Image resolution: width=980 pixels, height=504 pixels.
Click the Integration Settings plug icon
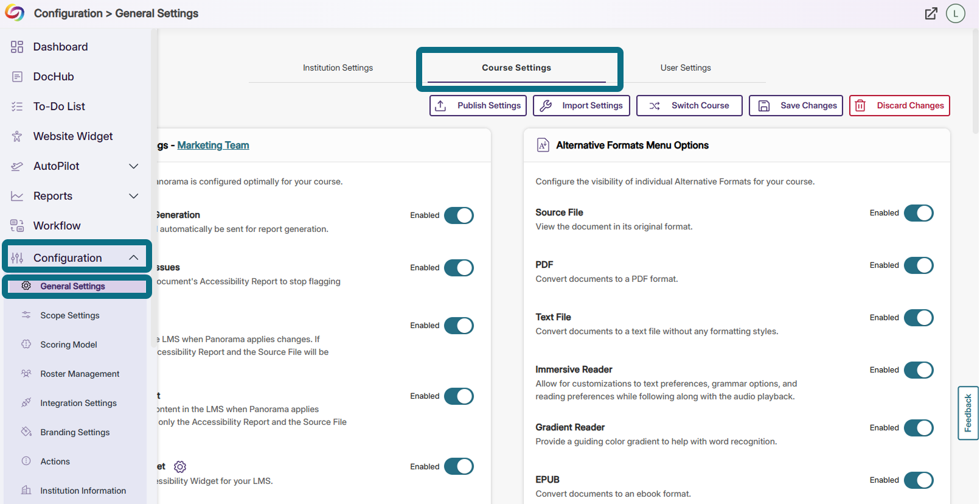tap(26, 402)
